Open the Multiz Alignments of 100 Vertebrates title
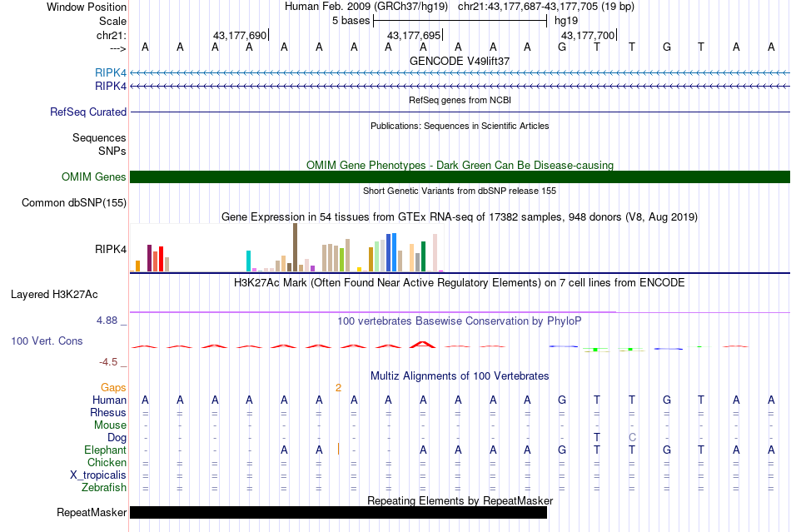791x532 pixels. coord(460,375)
